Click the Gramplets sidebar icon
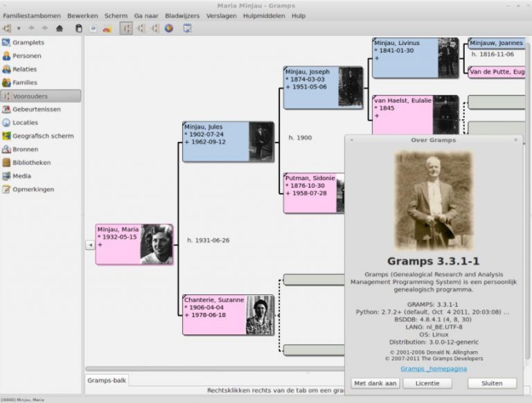Screen dimensions: 532x403 tap(6, 42)
